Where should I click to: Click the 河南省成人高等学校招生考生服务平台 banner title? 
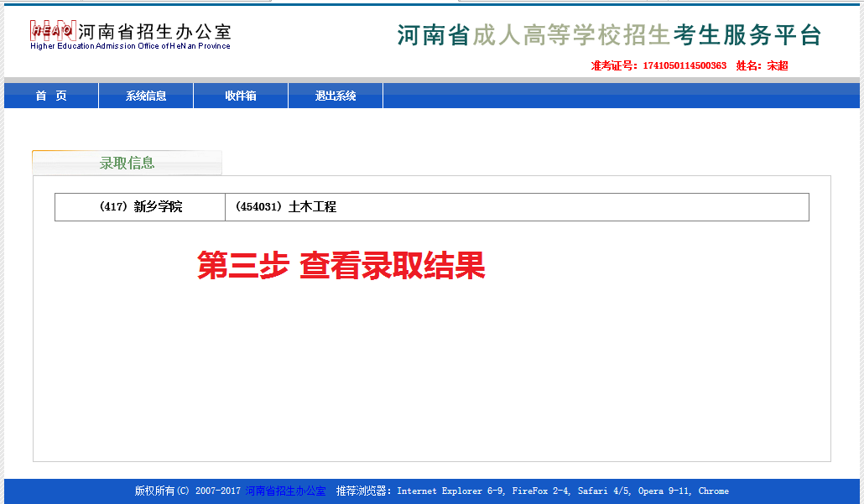(608, 35)
